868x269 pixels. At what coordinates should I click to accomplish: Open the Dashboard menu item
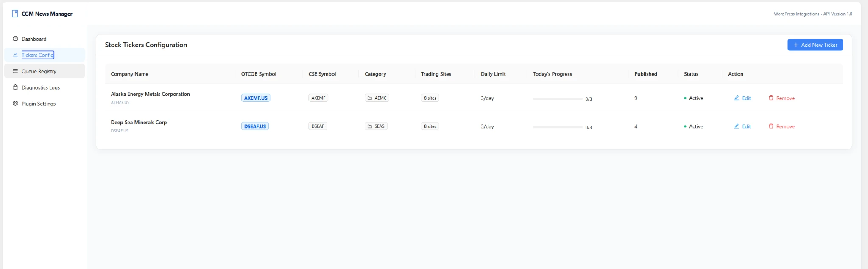45,39
